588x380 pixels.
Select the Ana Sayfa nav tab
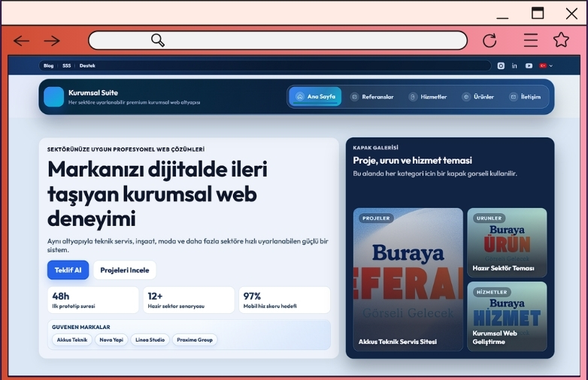tap(315, 97)
